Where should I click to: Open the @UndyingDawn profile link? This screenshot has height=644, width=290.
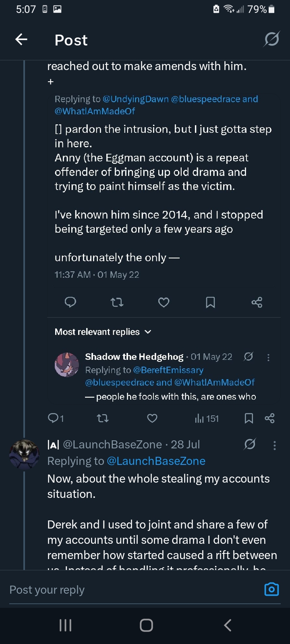[135, 99]
